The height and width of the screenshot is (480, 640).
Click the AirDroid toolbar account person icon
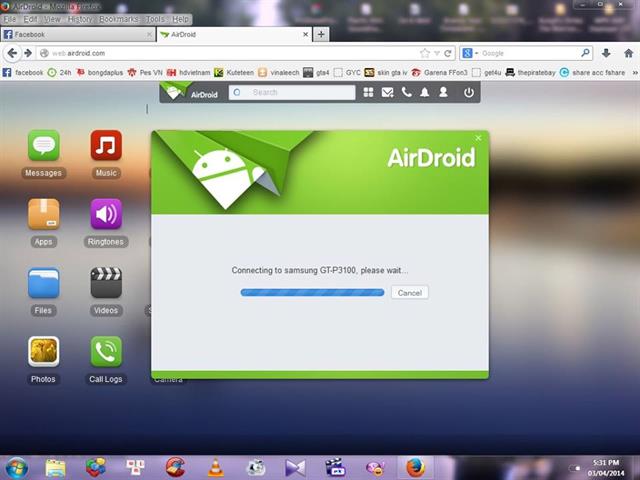pyautogui.click(x=443, y=92)
